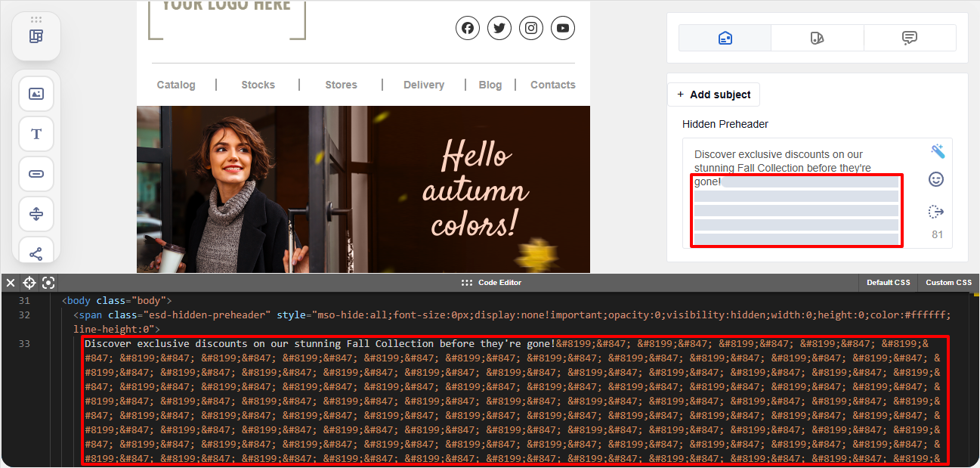
Task: Click the preheader text on code line 33
Action: click(320, 344)
